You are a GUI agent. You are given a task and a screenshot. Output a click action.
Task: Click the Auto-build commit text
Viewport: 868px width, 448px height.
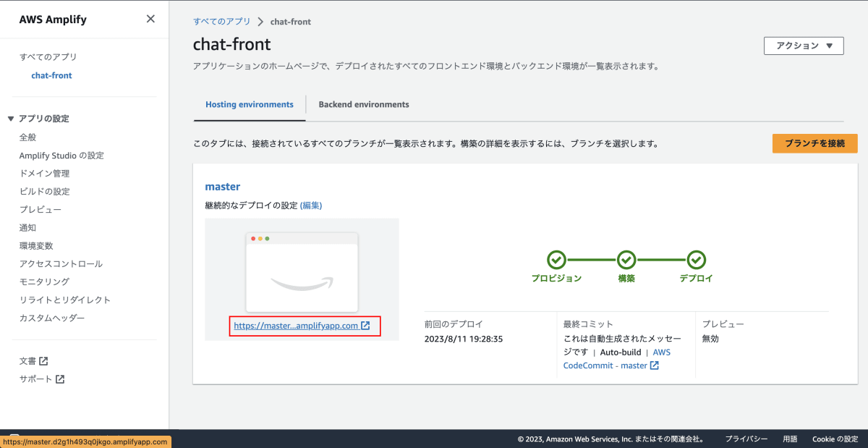click(x=621, y=352)
